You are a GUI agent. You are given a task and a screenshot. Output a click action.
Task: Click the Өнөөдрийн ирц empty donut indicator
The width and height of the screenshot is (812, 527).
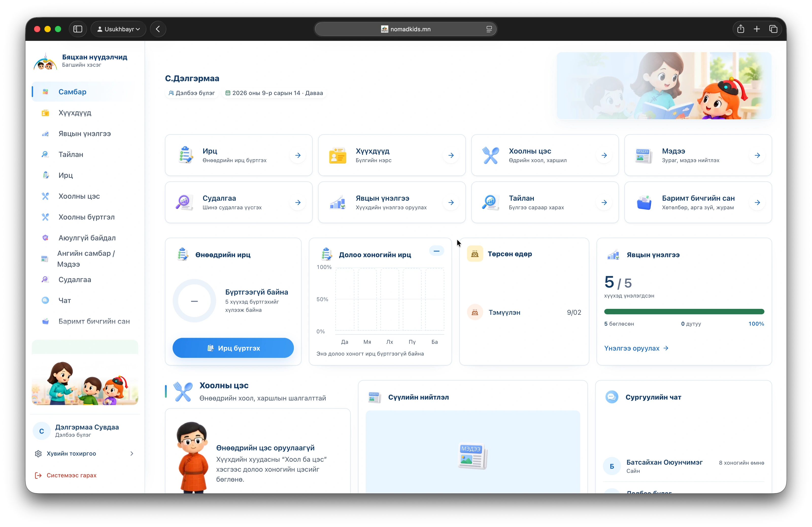click(194, 301)
